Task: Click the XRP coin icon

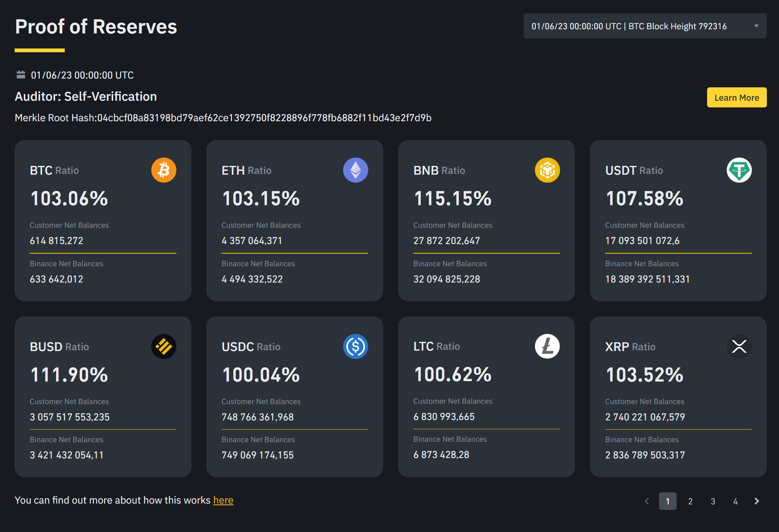Action: (x=739, y=346)
